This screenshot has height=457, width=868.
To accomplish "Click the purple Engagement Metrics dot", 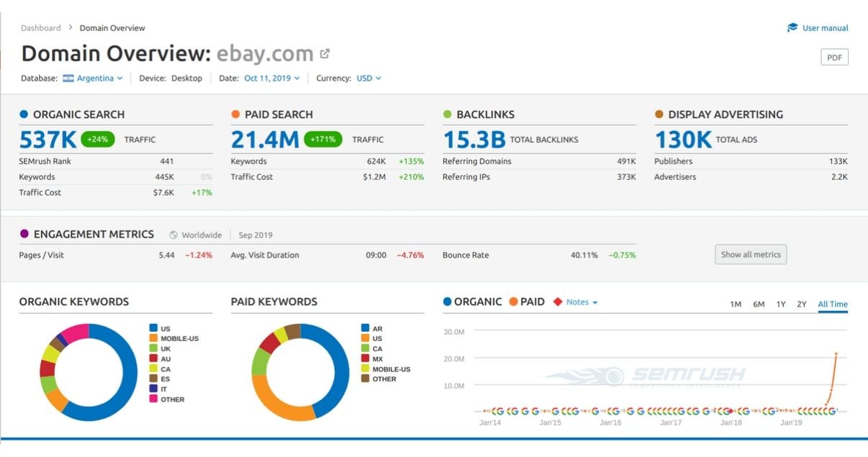I will point(24,235).
